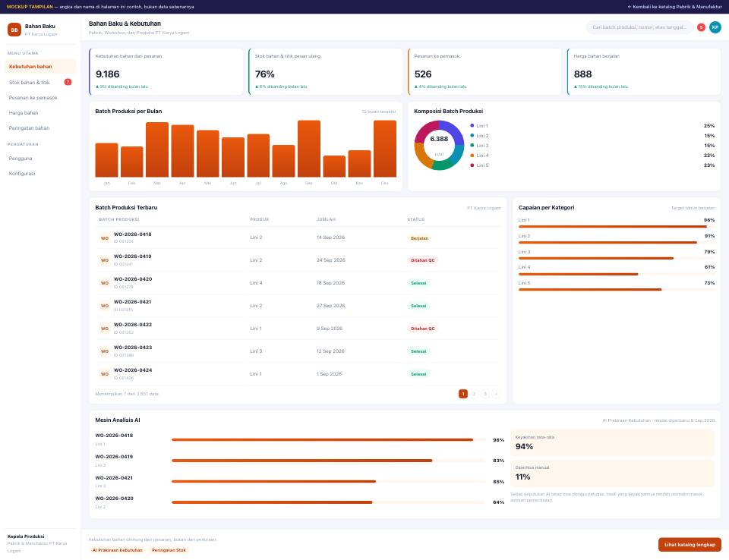
Task: Open the Harga bahan berjalan 888 card
Action: pos(644,71)
